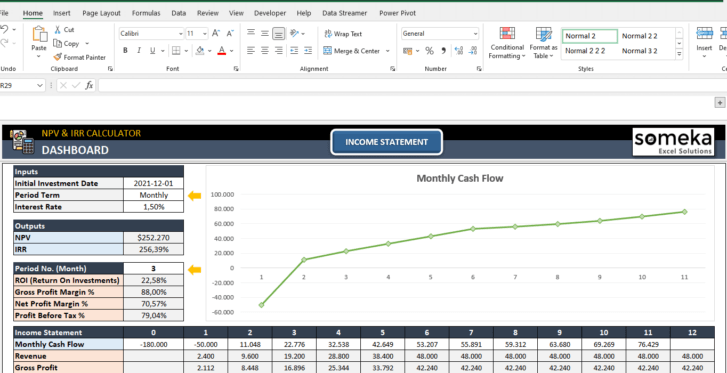
Task: Click the calculator logo in the dashboard header
Action: coord(23,142)
